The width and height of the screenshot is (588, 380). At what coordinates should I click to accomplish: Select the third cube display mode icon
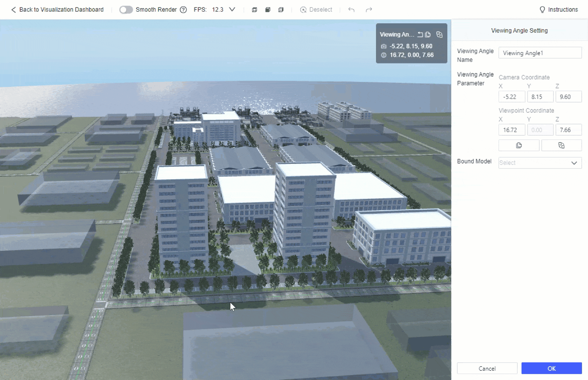tap(281, 10)
